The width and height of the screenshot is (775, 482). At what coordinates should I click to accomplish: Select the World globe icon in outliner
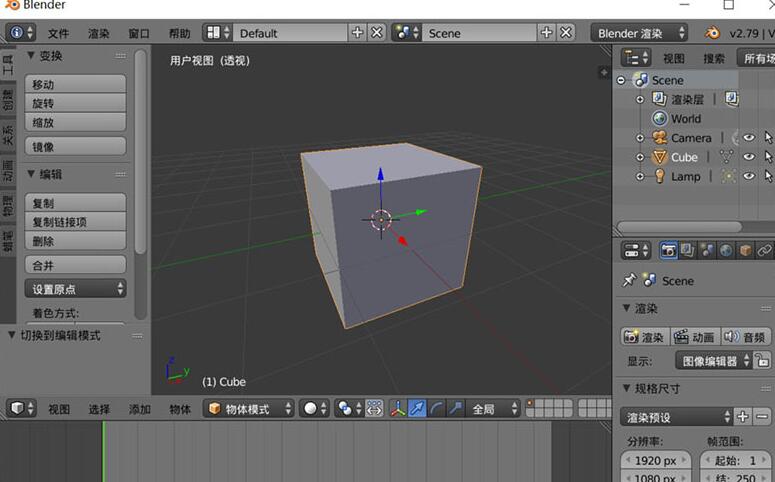pyautogui.click(x=659, y=118)
